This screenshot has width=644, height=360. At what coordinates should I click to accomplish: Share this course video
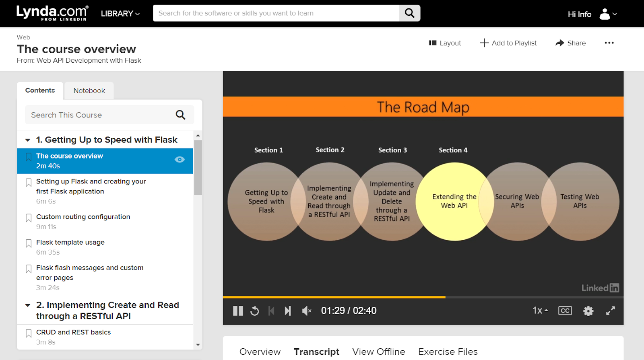(571, 43)
